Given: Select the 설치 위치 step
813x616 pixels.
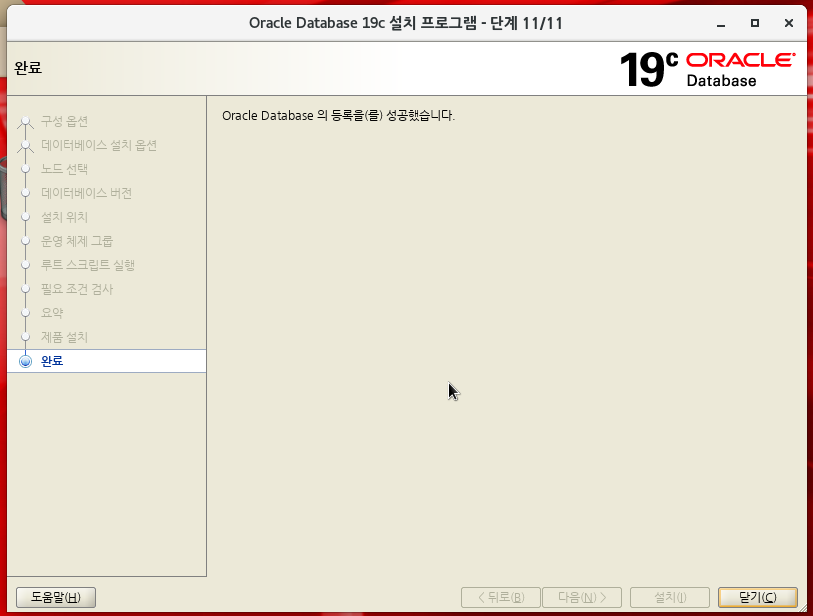Looking at the screenshot, I should pos(64,217).
